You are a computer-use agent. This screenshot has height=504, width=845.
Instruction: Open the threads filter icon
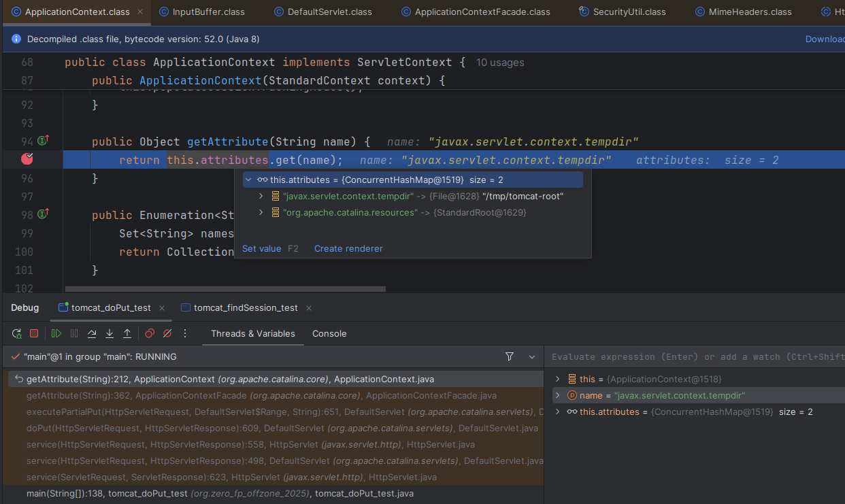pos(510,356)
